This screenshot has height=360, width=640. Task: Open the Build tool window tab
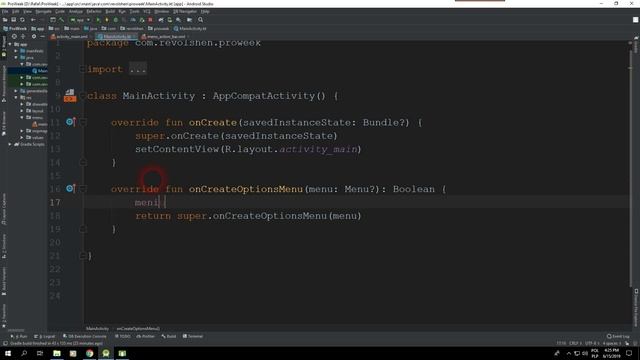pos(169,336)
